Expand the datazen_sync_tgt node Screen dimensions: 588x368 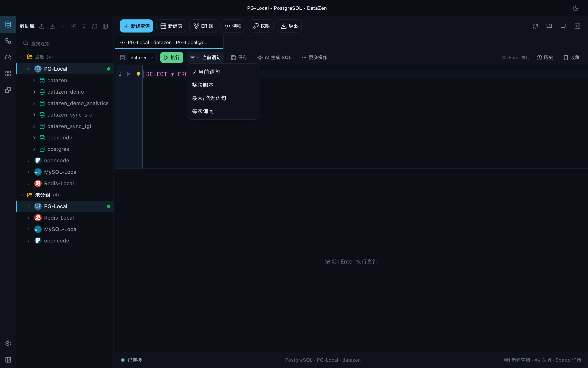34,126
